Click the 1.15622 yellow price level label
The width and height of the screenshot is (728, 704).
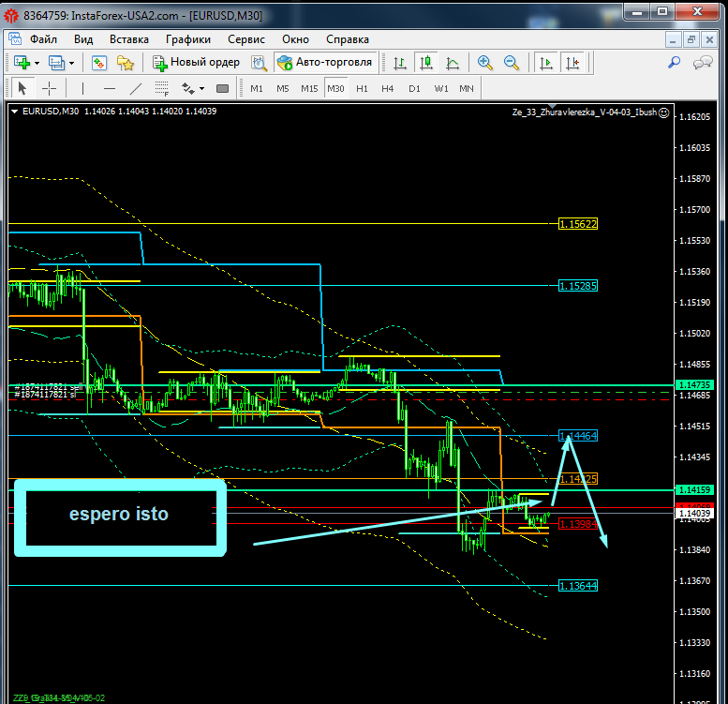577,224
